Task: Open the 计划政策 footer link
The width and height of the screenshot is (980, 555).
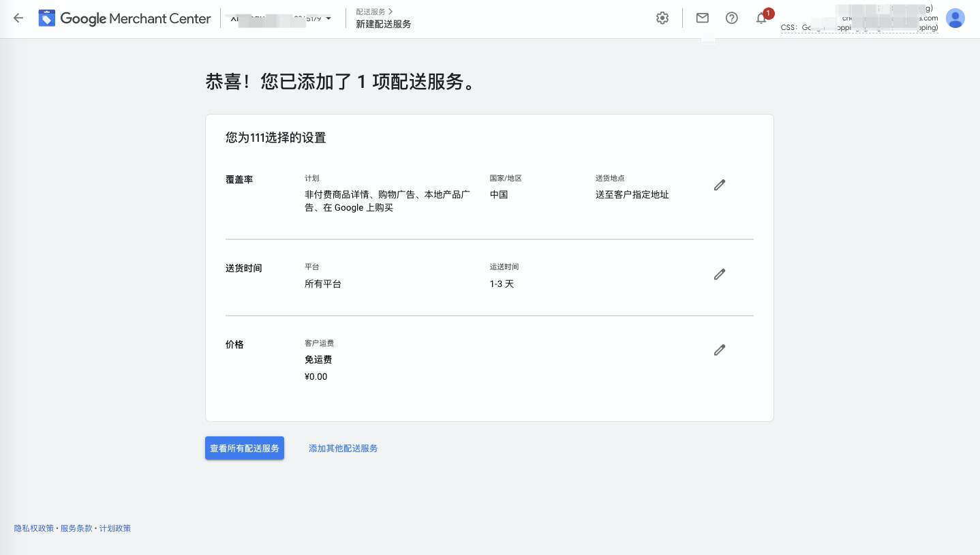Action: click(115, 528)
